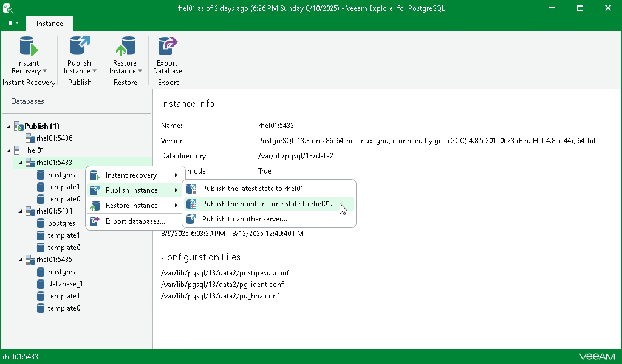Click the /var/lib/pgsql/13/data2/postgresql.conf path
The width and height of the screenshot is (622, 364).
pyautogui.click(x=225, y=273)
